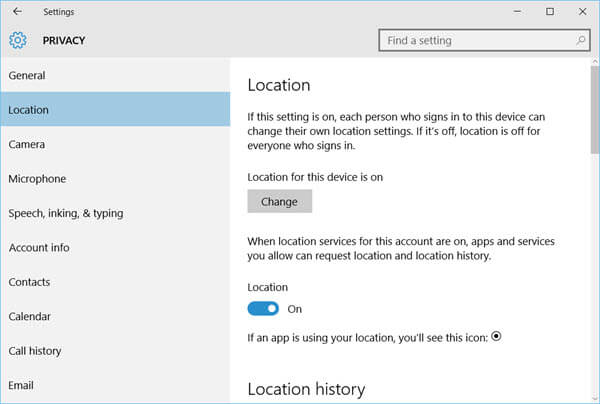The width and height of the screenshot is (600, 404).
Task: Show Calendar privacy settings
Action: tap(115, 316)
